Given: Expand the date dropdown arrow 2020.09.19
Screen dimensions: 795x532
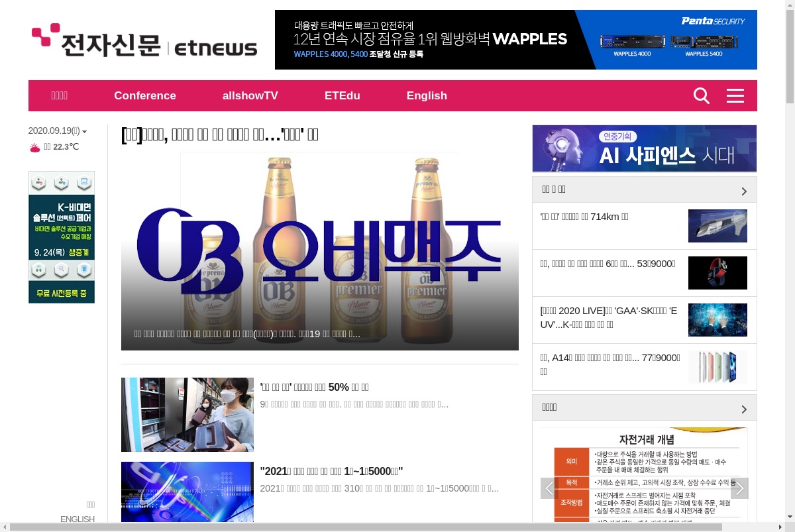Looking at the screenshot, I should click(x=84, y=132).
